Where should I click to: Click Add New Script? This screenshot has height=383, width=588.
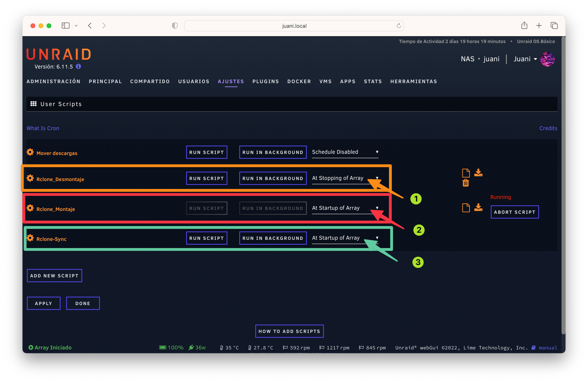[54, 276]
